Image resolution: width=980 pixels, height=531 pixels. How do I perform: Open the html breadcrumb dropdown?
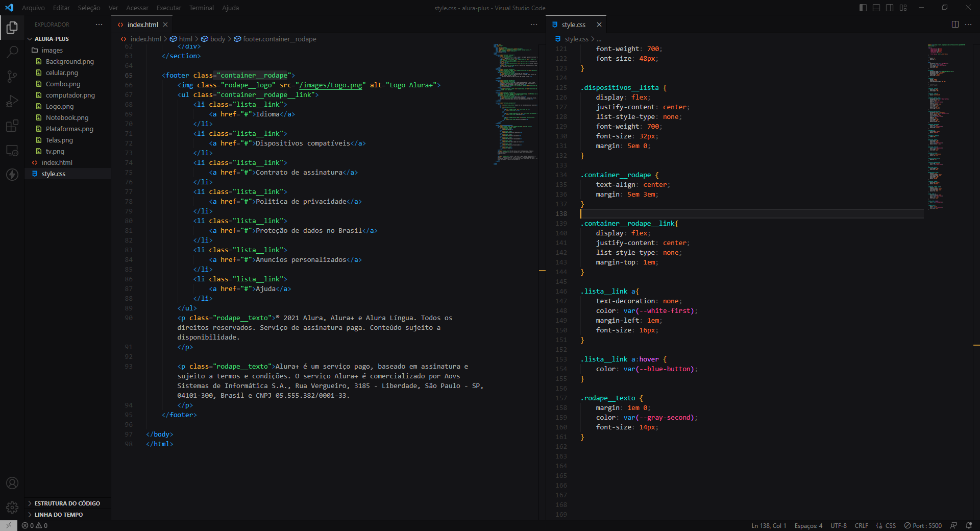tap(181, 39)
